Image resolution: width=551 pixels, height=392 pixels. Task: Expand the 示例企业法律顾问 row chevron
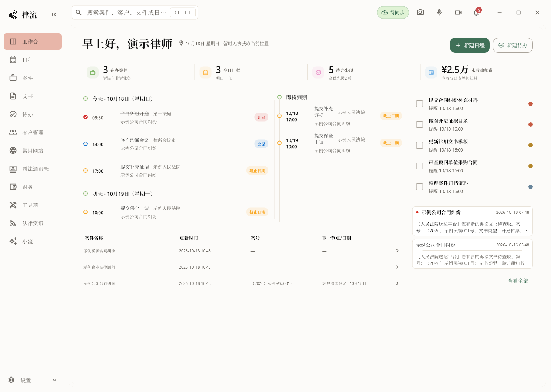point(397,267)
